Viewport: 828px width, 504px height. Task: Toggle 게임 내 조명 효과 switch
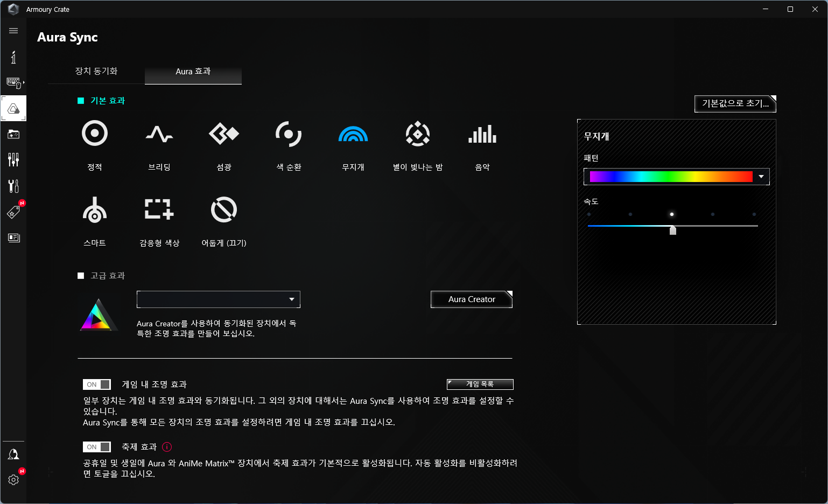(97, 384)
